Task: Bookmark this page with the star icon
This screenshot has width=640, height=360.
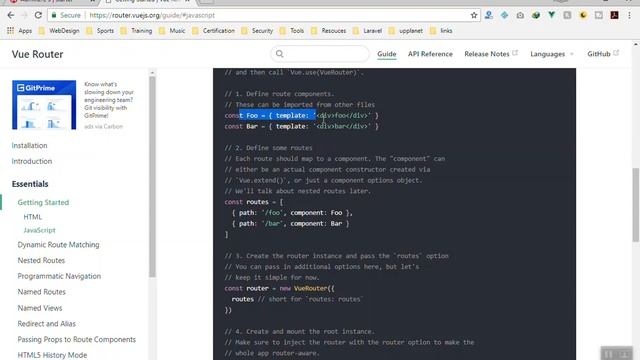Action: click(474, 15)
